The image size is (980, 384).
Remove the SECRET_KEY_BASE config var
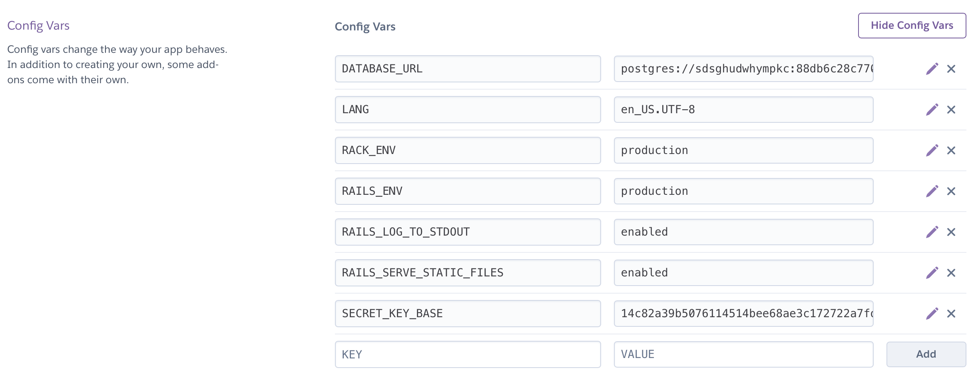point(952,313)
